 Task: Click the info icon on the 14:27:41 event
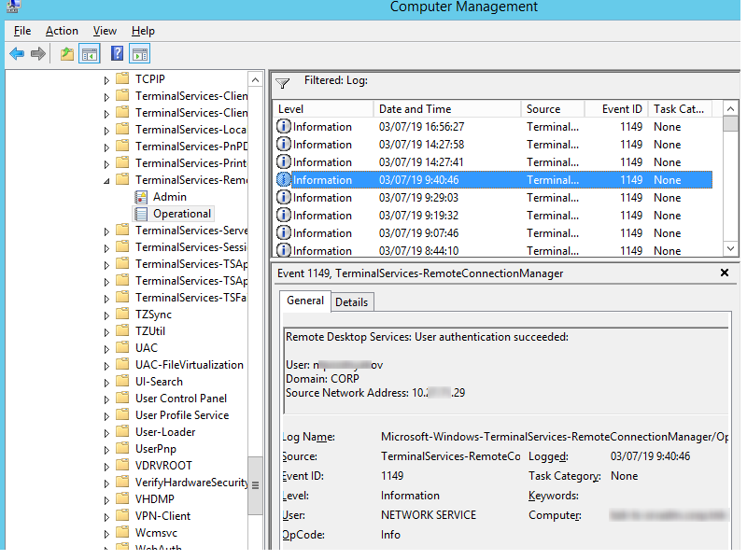click(284, 161)
